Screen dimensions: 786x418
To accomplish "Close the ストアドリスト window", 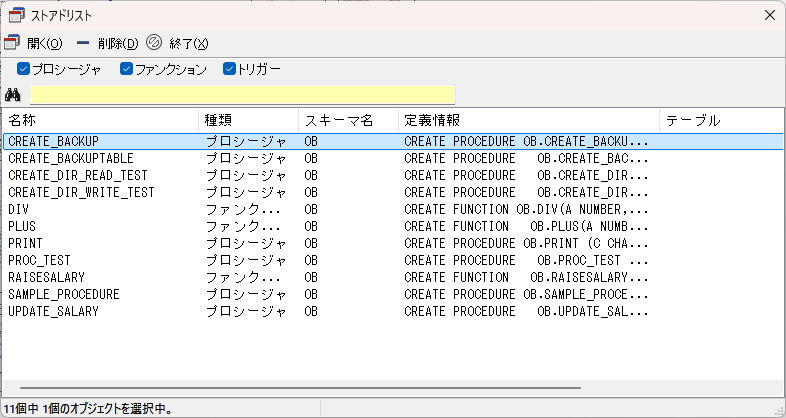I will coord(770,16).
